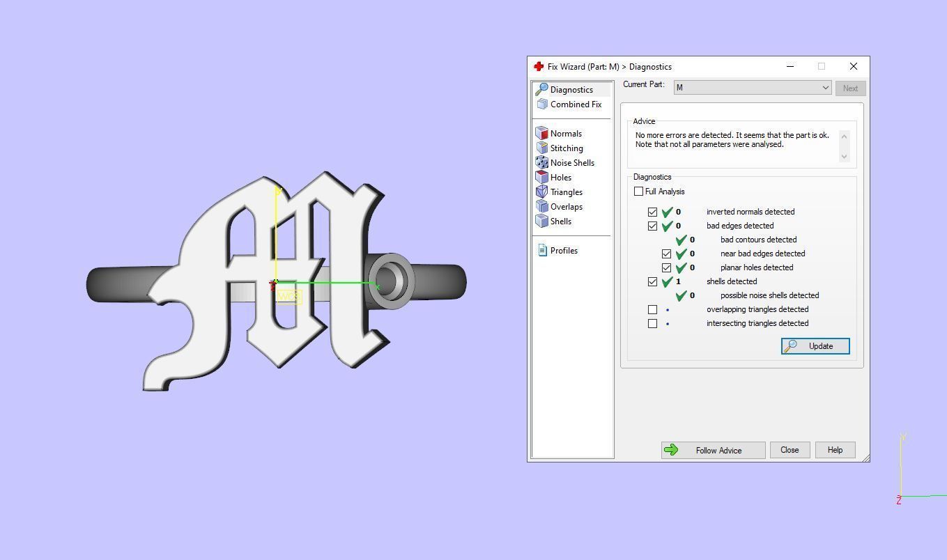Click the dialog resize grip corner
Screen dimensions: 947x560
pos(865,458)
